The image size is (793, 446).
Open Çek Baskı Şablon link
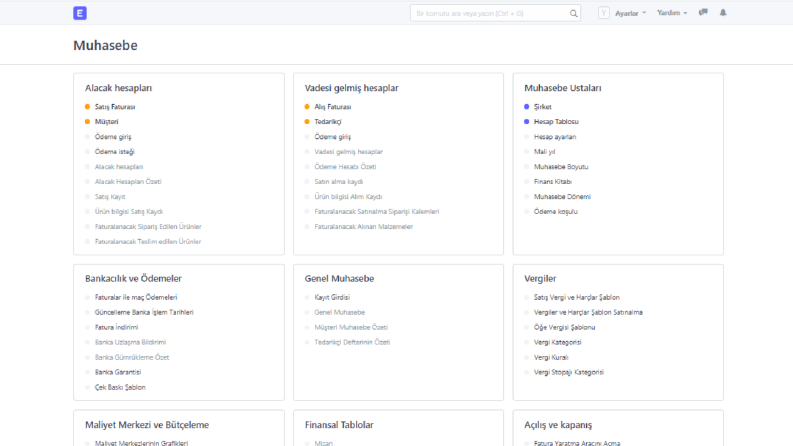(x=120, y=387)
